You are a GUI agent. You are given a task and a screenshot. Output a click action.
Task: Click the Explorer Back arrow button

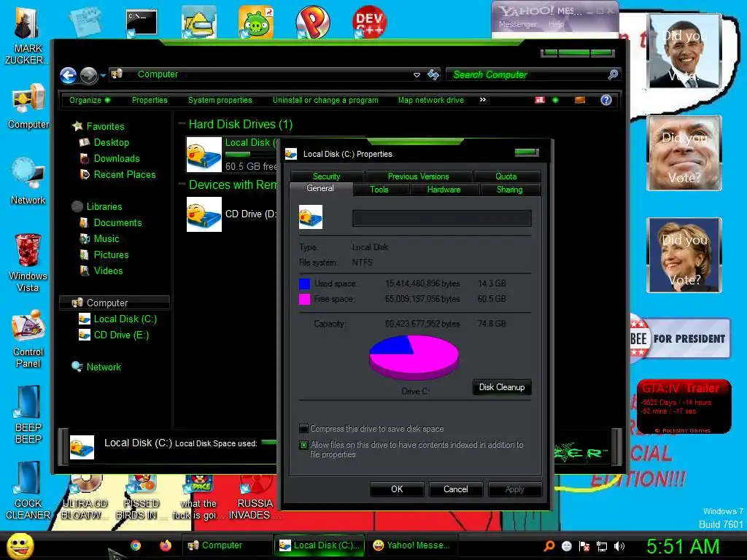68,75
